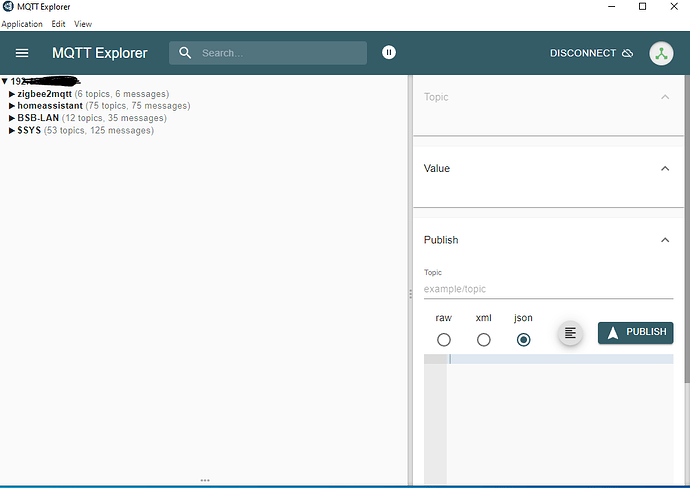Expand the homeassistant topic tree
690x488 pixels.
12,106
